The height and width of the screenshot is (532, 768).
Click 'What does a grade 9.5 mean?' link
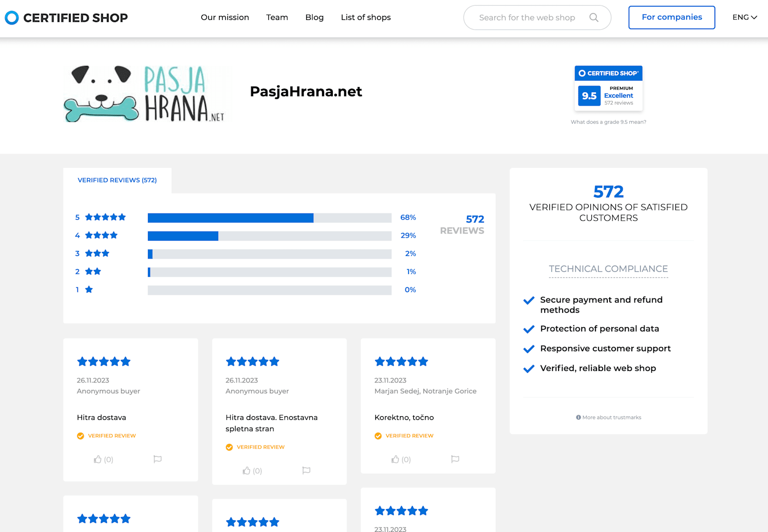608,122
